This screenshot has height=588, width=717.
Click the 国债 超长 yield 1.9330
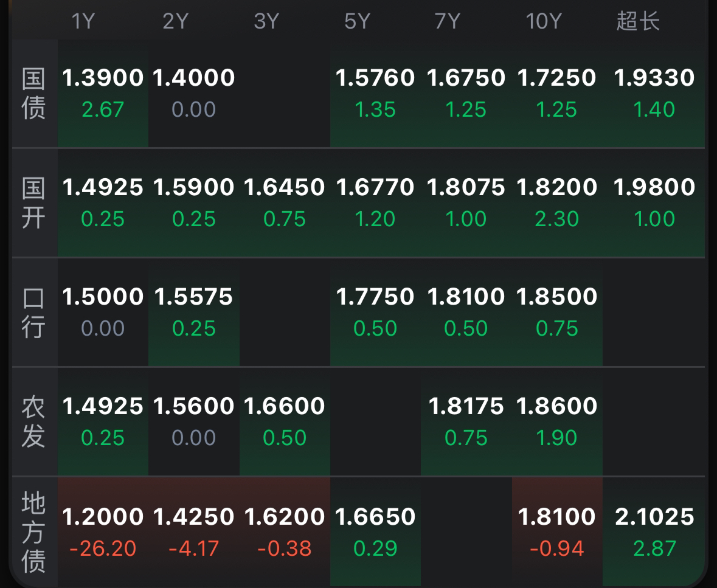(654, 78)
